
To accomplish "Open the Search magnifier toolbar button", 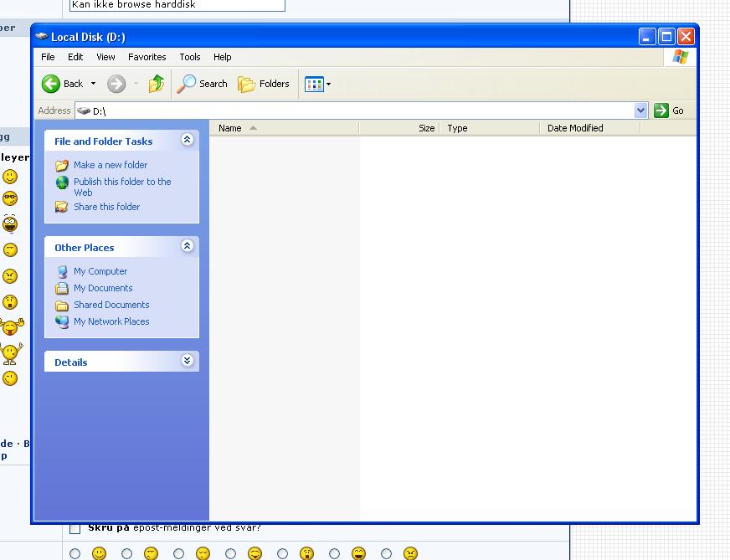I will coord(202,84).
